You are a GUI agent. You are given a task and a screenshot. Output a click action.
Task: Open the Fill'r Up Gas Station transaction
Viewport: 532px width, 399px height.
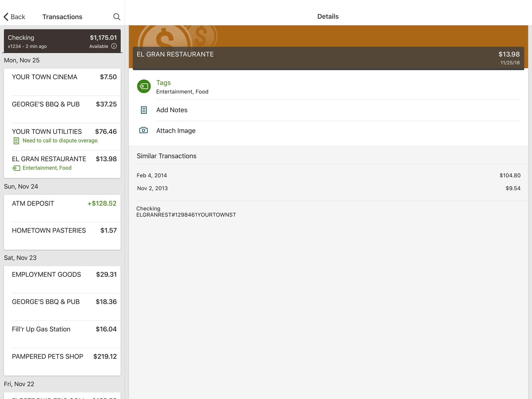(62, 334)
